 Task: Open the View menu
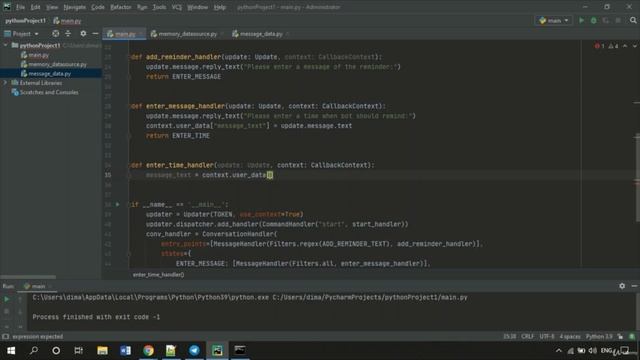tap(51, 7)
